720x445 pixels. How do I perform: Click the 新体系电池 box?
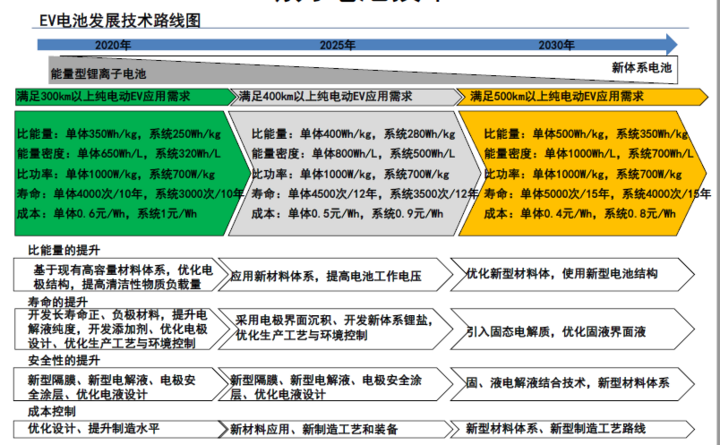point(642,67)
